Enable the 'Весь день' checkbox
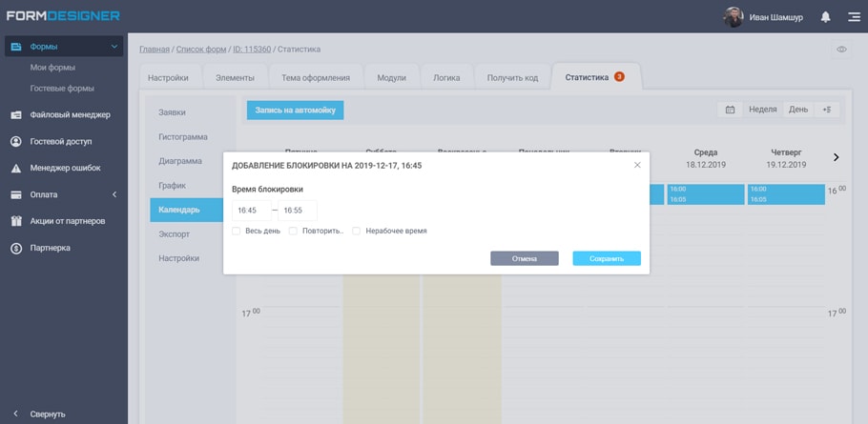 point(237,231)
